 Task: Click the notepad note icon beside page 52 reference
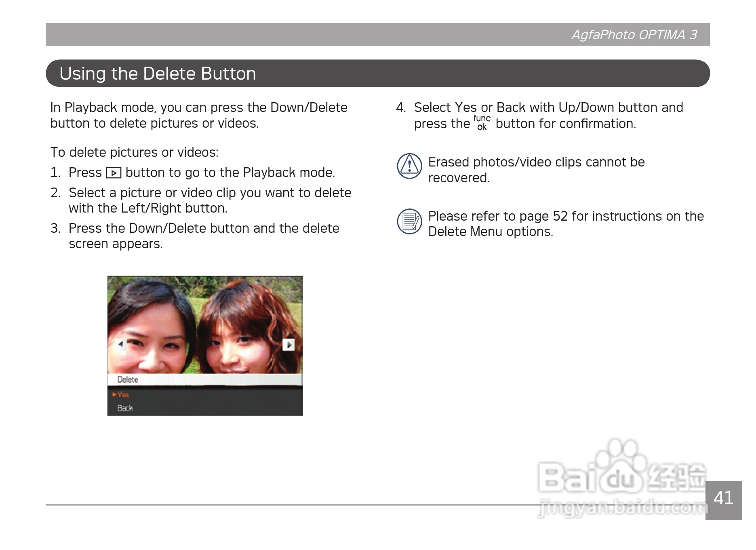(409, 221)
